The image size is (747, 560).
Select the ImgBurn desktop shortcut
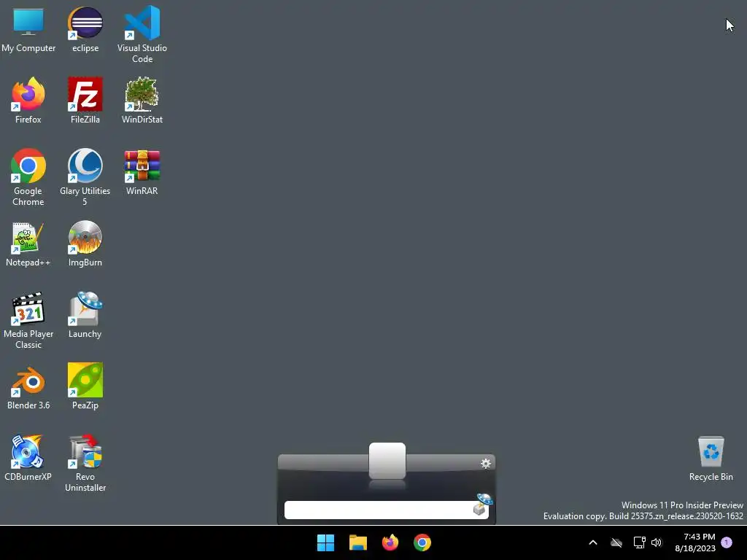click(x=85, y=244)
